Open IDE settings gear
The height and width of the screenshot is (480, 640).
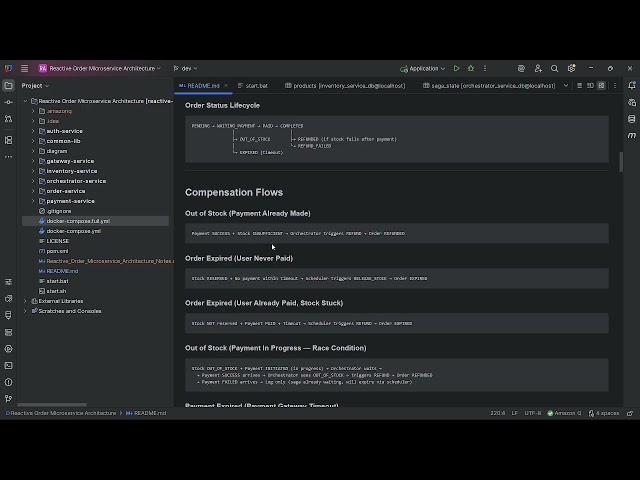point(571,69)
